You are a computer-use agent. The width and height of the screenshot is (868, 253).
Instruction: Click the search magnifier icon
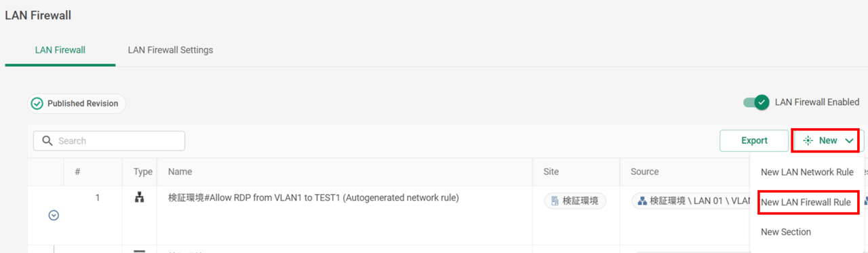[47, 141]
